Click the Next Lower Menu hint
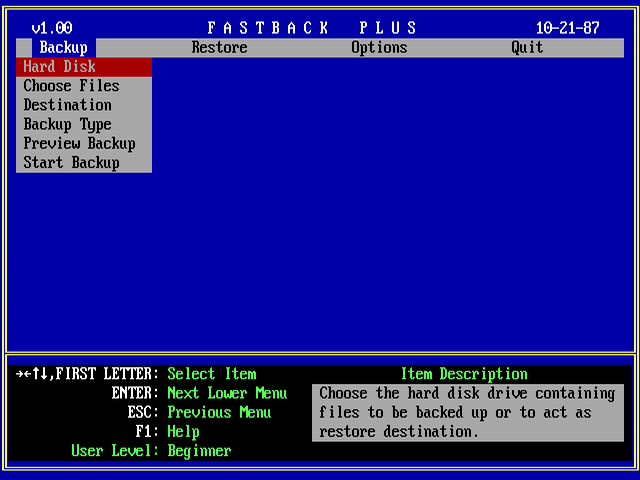 tap(227, 393)
